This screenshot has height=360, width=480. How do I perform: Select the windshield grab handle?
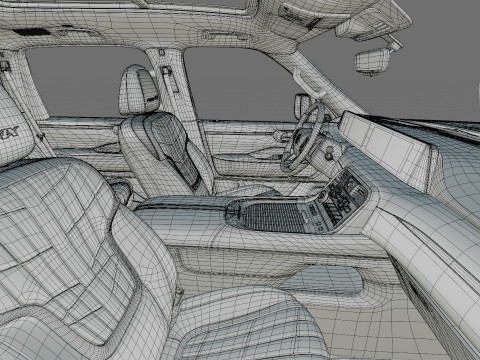308,82
